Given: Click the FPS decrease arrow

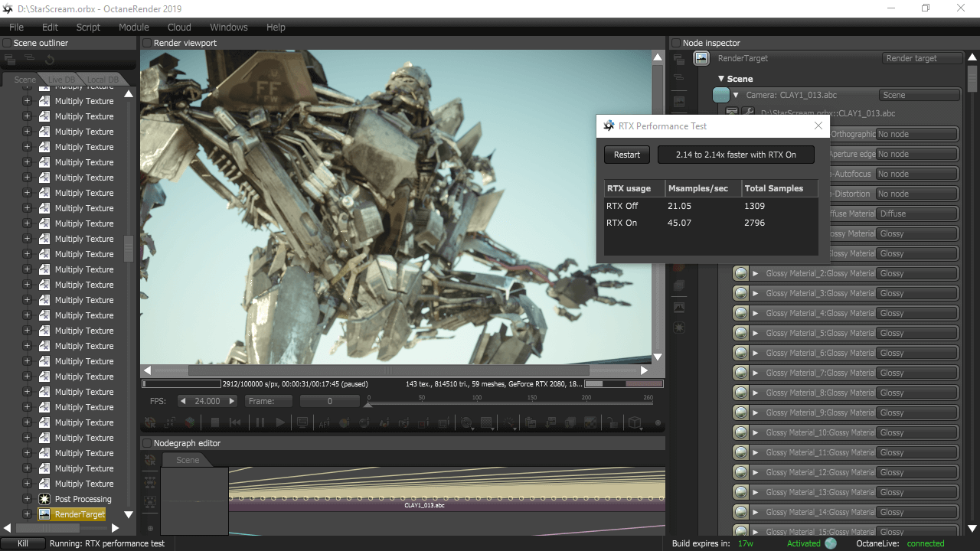Looking at the screenshot, I should point(183,401).
